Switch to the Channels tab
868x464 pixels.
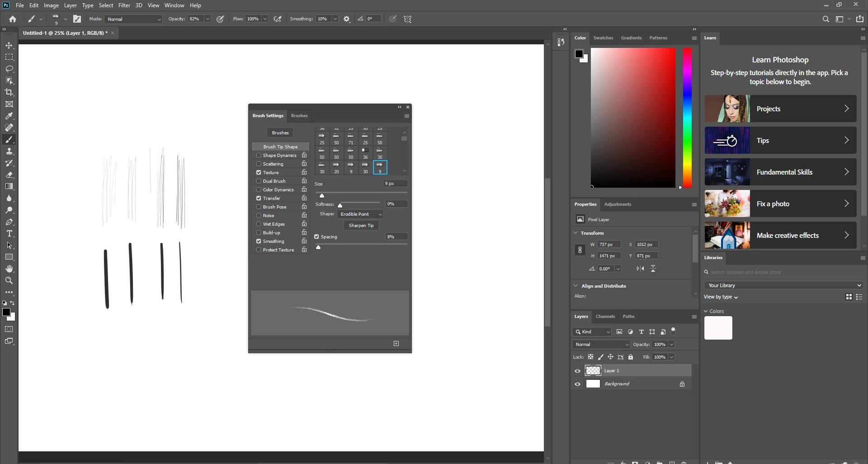pos(605,317)
